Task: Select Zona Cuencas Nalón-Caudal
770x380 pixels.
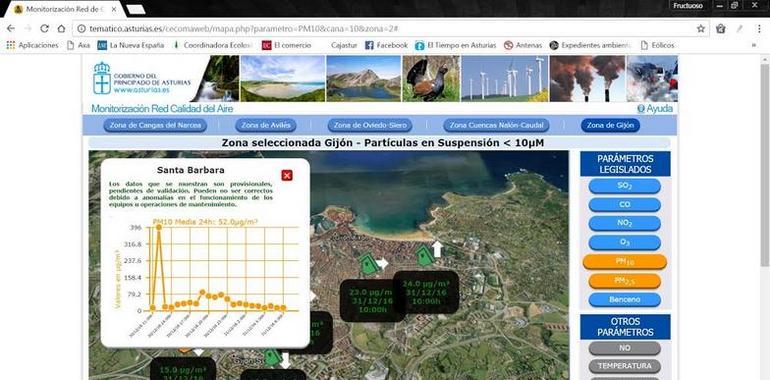Action: point(496,125)
